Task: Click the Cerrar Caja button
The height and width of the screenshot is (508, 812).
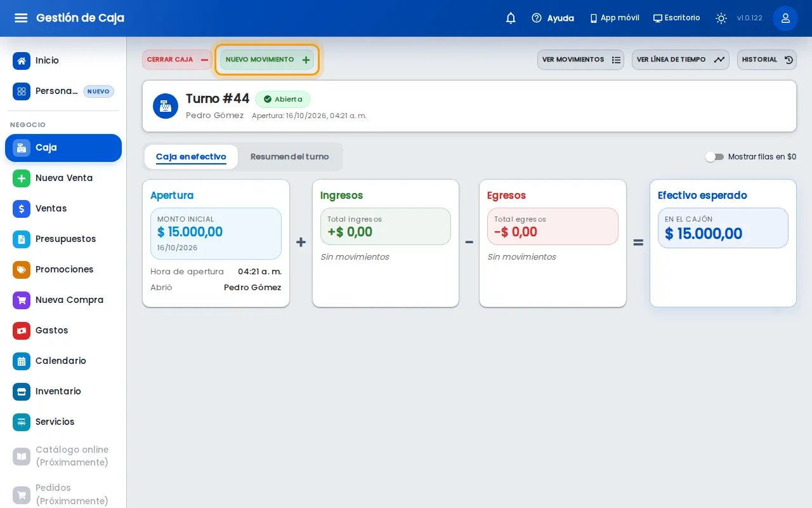Action: [x=178, y=60]
